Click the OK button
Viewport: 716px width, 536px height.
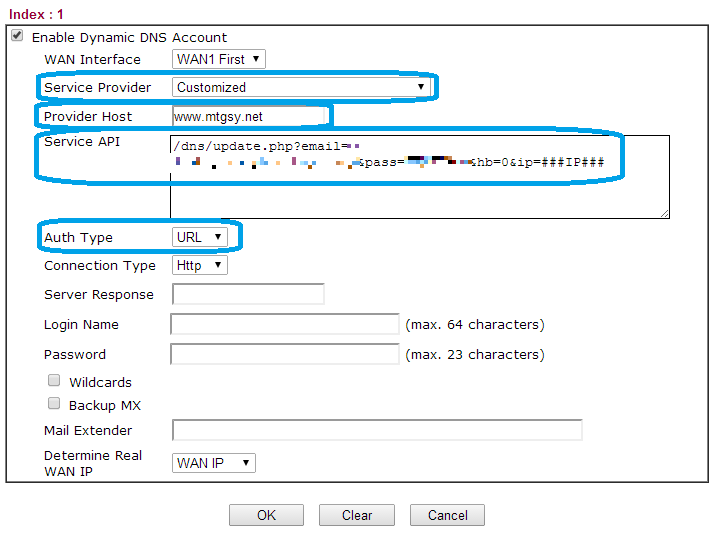(266, 515)
